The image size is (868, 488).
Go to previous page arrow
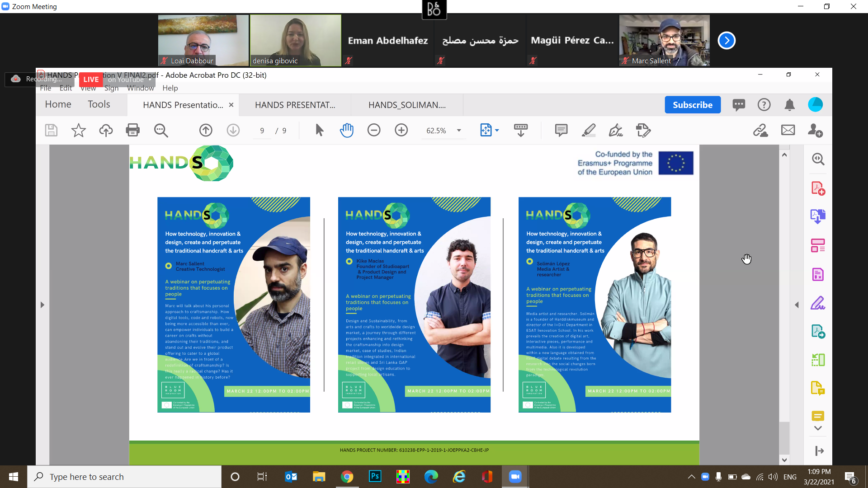[206, 130]
